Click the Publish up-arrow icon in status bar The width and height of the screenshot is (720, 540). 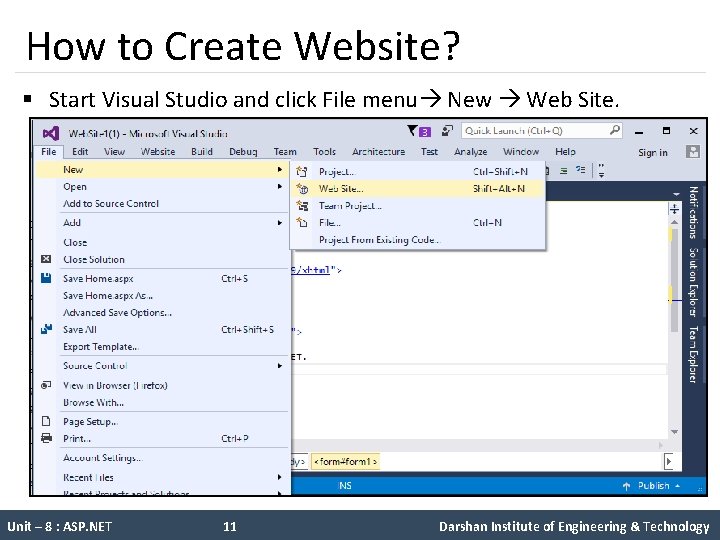tap(626, 486)
